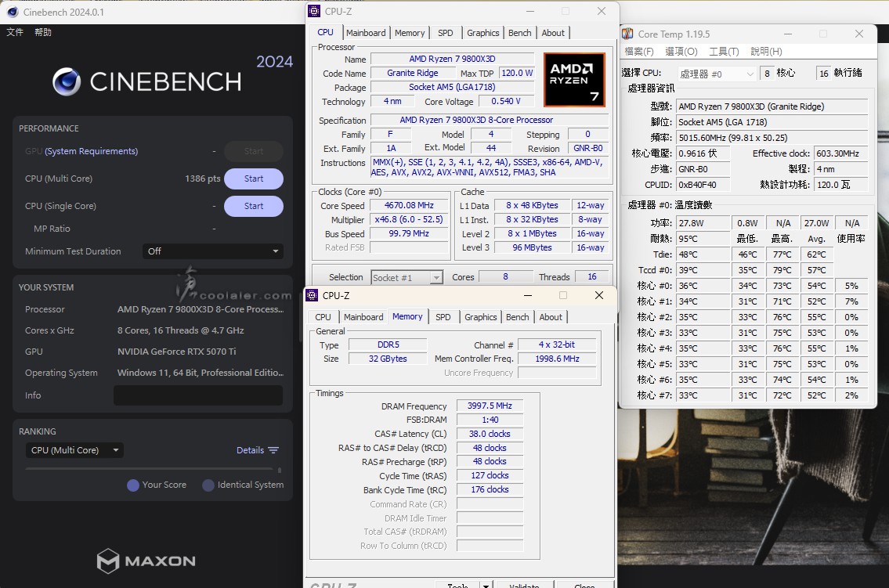Screen dimensions: 889x588
Task: Expand the Tools dropdown arrow in CPU-Z
Action: [x=486, y=585]
